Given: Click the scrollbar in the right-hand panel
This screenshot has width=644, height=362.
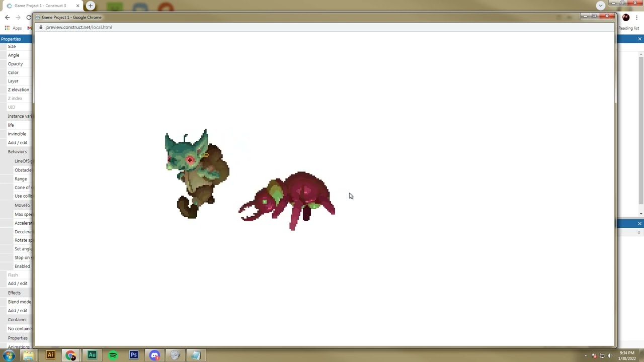Looking at the screenshot, I should (641, 133).
